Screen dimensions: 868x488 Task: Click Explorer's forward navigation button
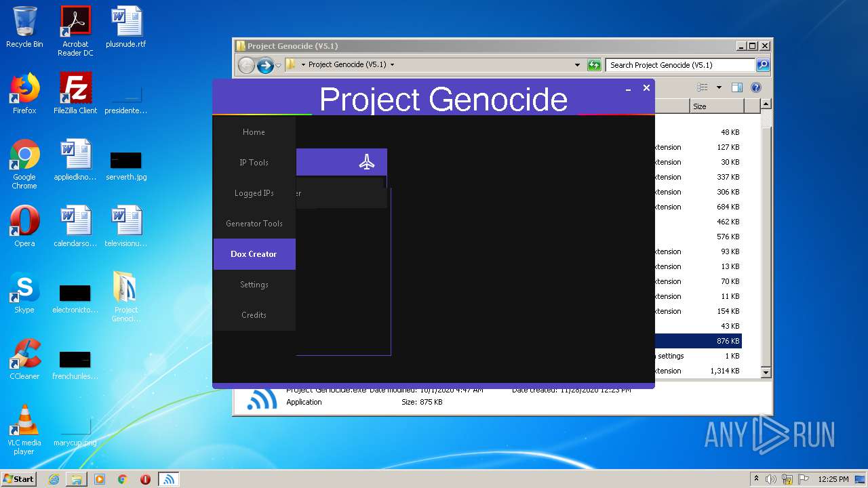(x=265, y=65)
